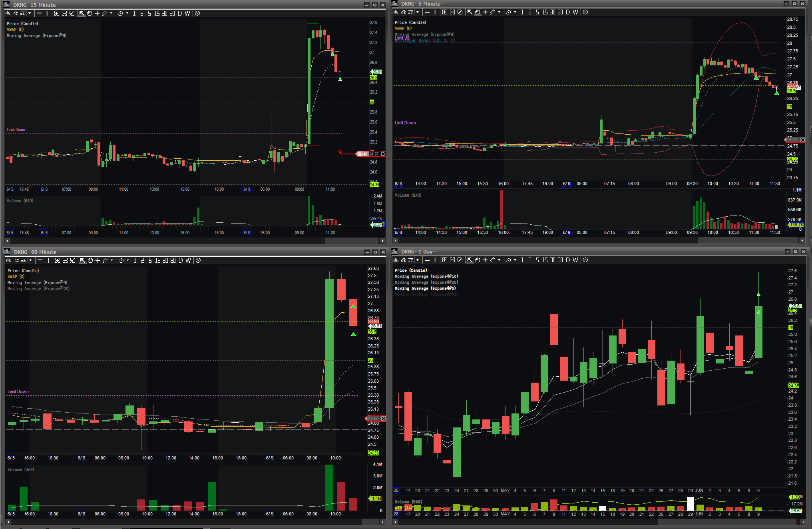Click the pencil draw tool in 15 Minute toolbar
Screen dimensions: 812x529
click(x=104, y=13)
